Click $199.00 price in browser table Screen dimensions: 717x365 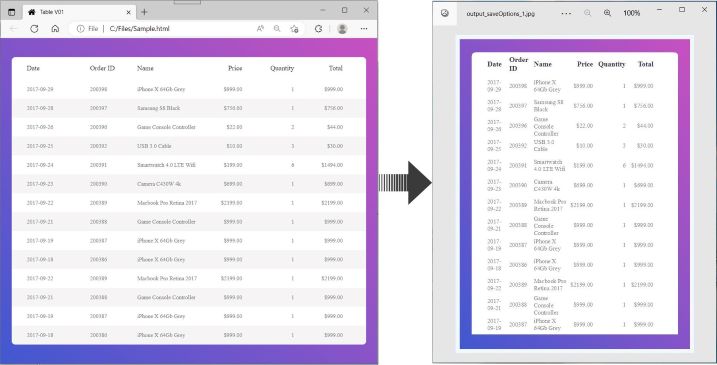[233, 165]
